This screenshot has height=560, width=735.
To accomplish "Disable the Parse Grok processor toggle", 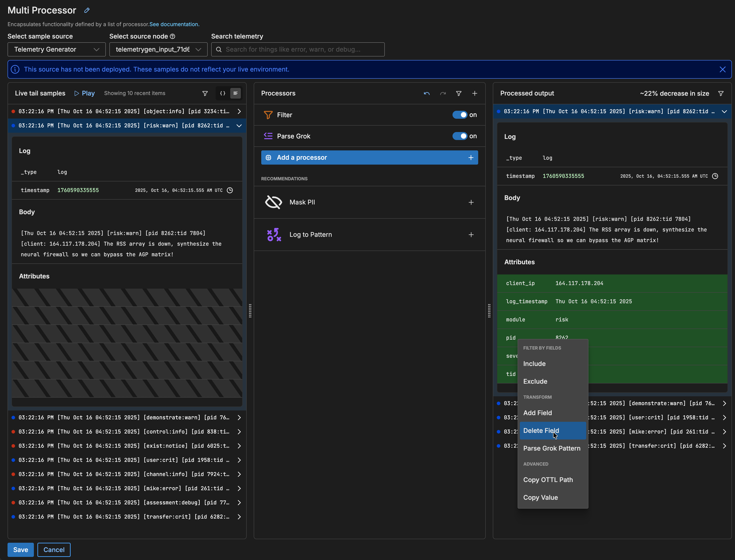I will click(x=460, y=136).
